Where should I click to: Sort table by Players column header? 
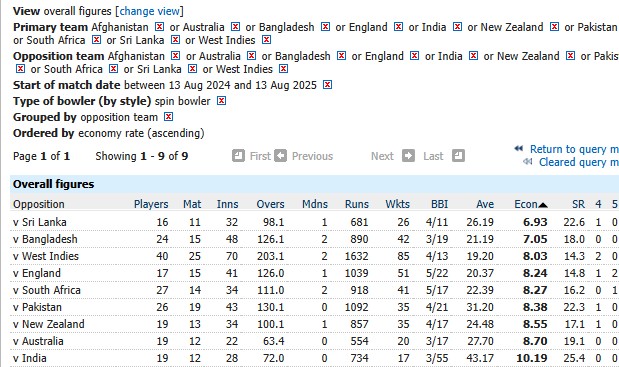click(x=151, y=204)
